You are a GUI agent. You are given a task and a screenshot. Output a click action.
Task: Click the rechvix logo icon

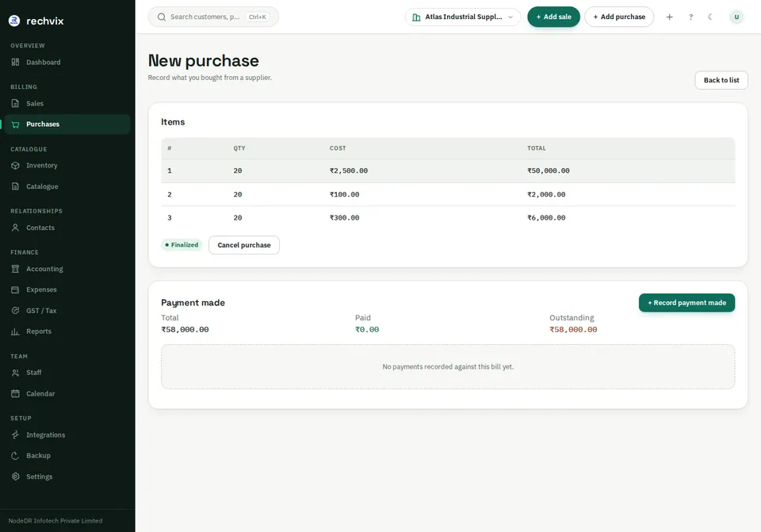coord(14,21)
